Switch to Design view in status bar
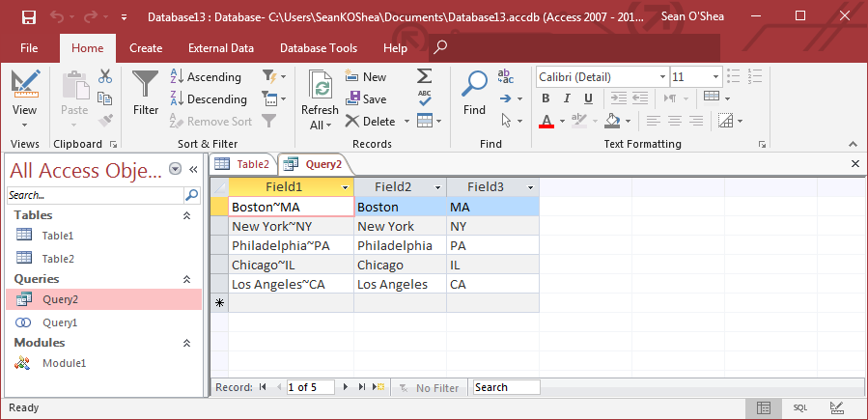The height and width of the screenshot is (420, 868). (x=837, y=407)
